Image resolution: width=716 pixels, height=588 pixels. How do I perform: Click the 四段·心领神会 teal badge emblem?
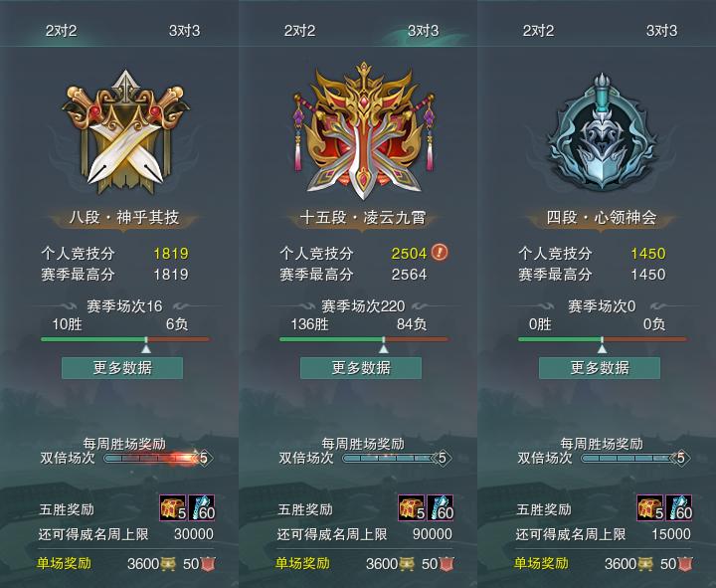[x=602, y=131]
